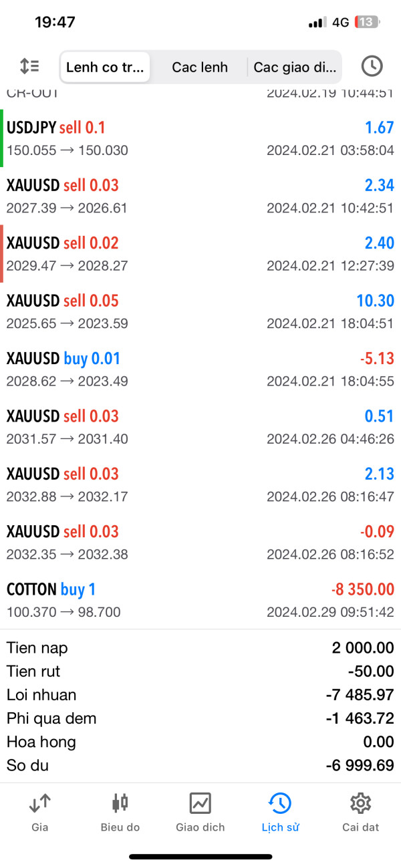Tap the XAUUSD sell 0.02 row
Image resolution: width=401 pixels, height=868 pixels.
200,254
